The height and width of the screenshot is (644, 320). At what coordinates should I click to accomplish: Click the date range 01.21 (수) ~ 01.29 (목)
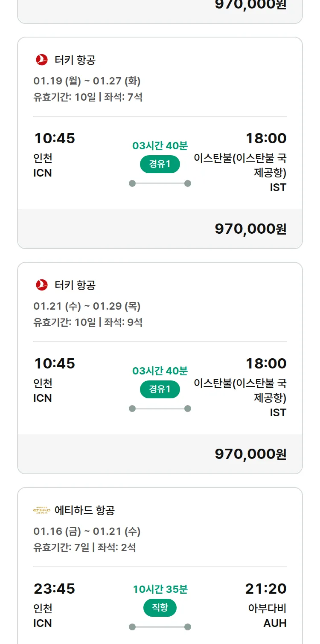coord(87,306)
